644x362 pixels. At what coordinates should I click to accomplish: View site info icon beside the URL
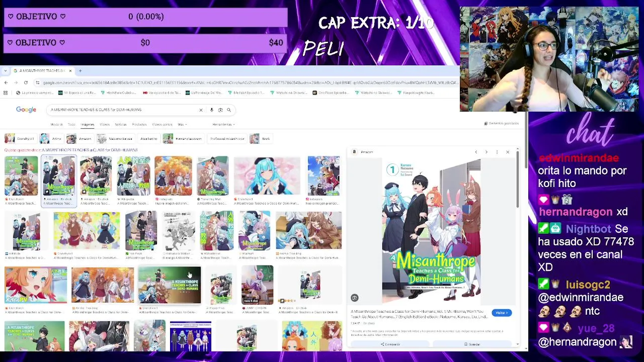click(x=38, y=82)
